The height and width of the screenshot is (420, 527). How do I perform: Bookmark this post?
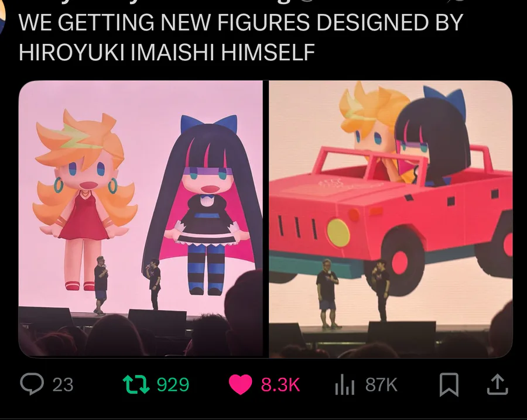pos(449,384)
